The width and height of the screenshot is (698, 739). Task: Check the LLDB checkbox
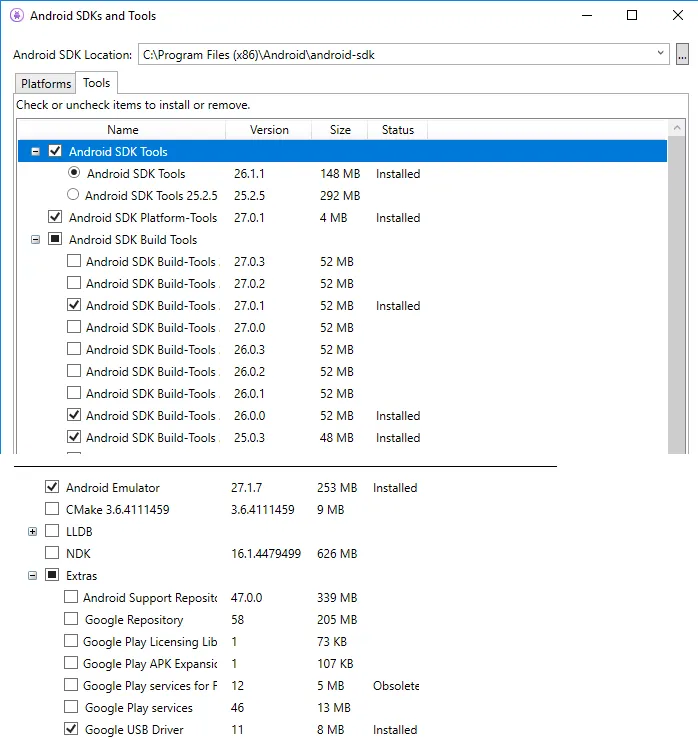[x=52, y=531]
